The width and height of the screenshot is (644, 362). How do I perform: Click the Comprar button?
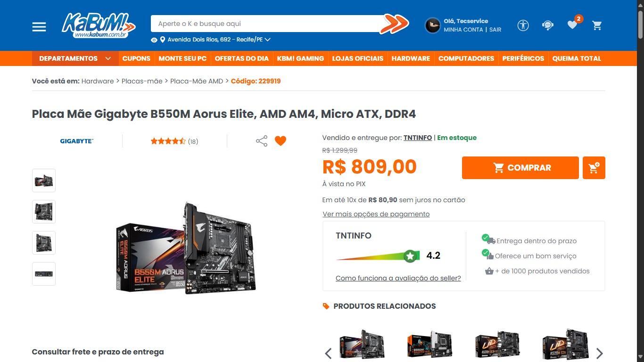click(x=520, y=168)
